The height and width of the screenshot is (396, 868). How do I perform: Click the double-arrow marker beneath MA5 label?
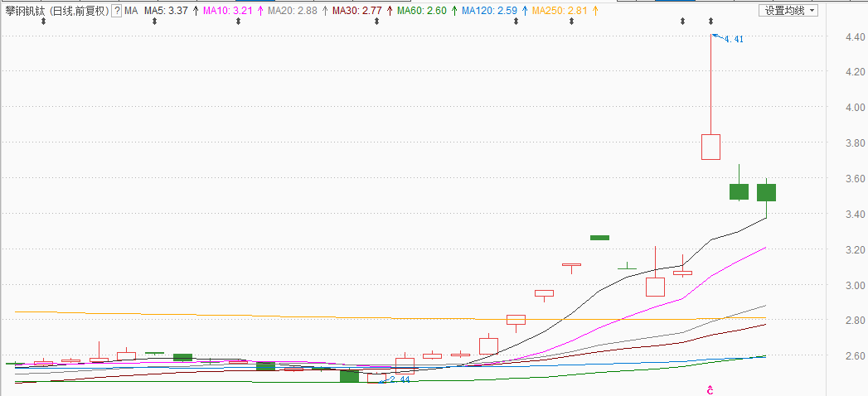[x=155, y=22]
